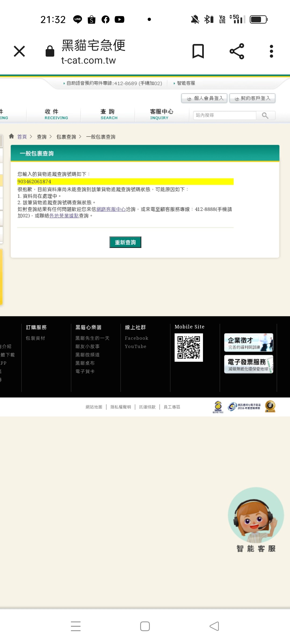Click 首頁 breadcrumb link

point(22,137)
